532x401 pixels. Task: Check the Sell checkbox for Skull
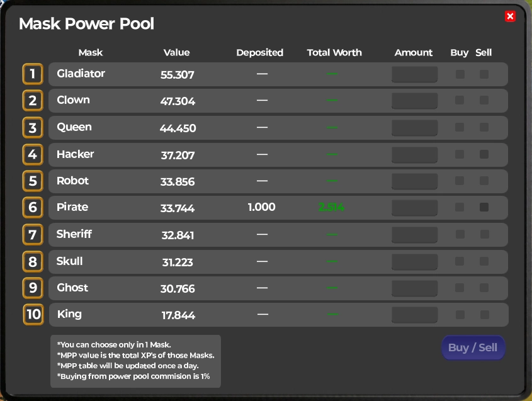(484, 261)
